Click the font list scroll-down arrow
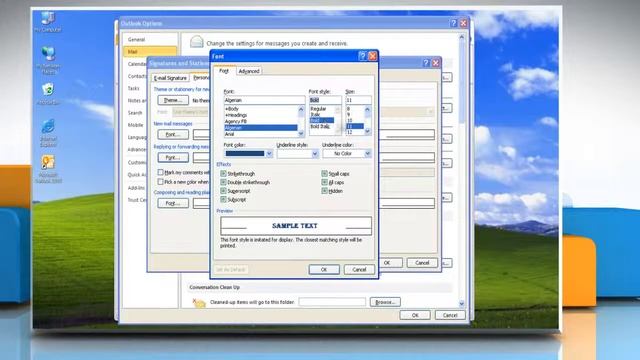The image size is (640, 360). [x=301, y=134]
